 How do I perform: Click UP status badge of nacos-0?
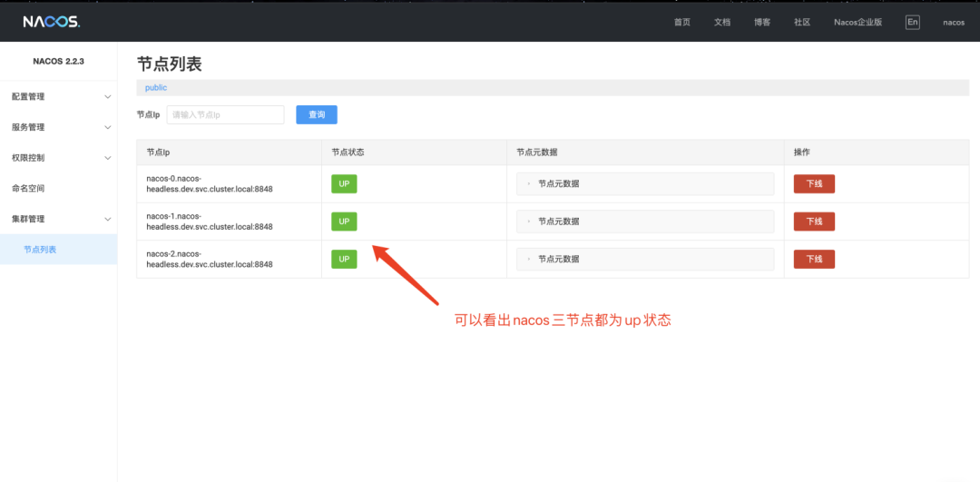point(344,183)
